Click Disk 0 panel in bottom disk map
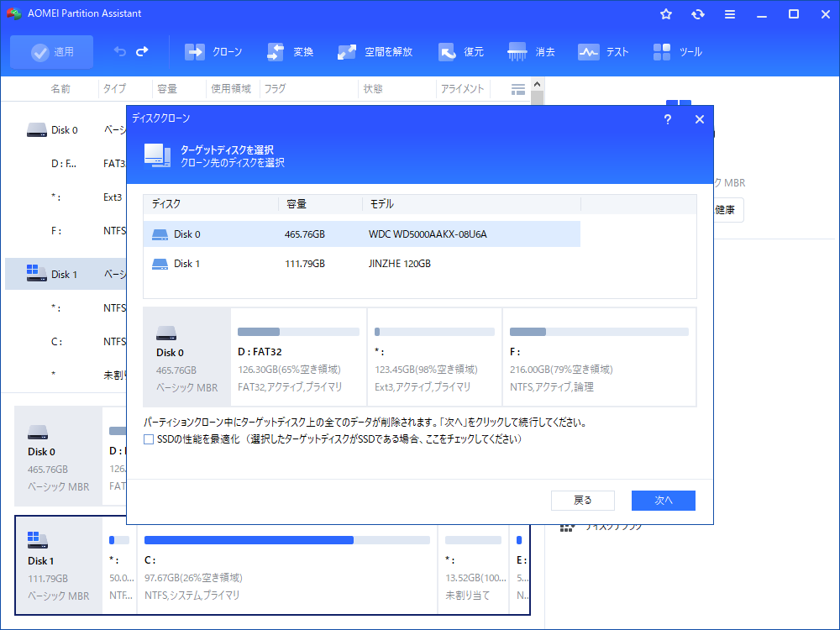The width and height of the screenshot is (840, 630). point(59,456)
